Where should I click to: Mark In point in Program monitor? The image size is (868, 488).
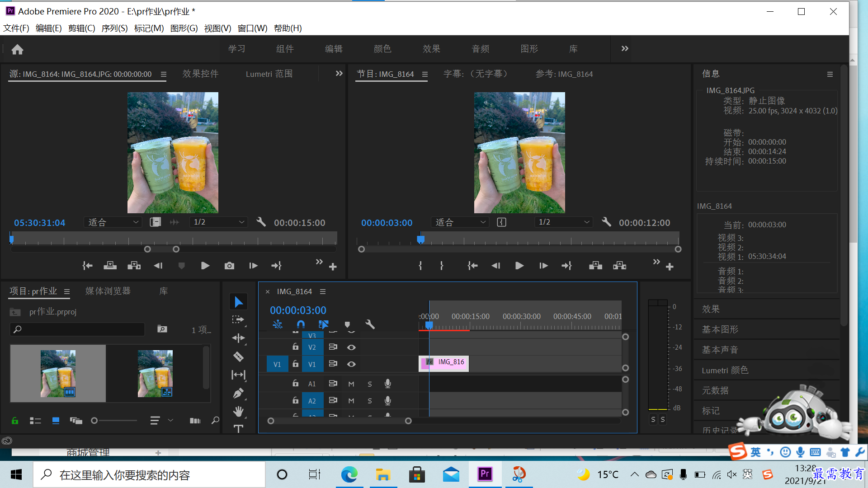pos(420,266)
